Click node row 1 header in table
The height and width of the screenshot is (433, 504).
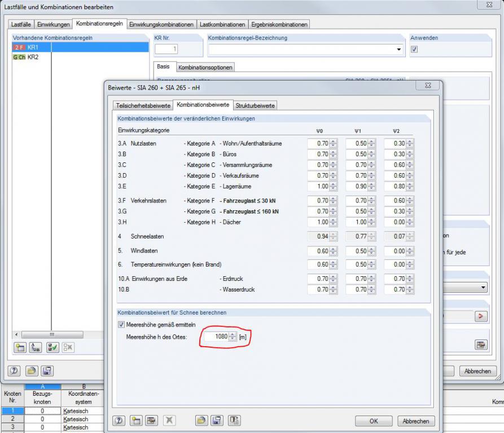pyautogui.click(x=13, y=411)
